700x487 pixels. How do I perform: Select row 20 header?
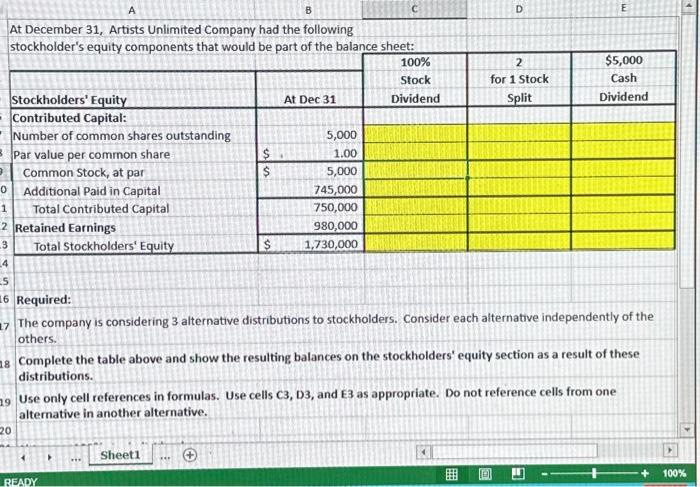[5, 431]
